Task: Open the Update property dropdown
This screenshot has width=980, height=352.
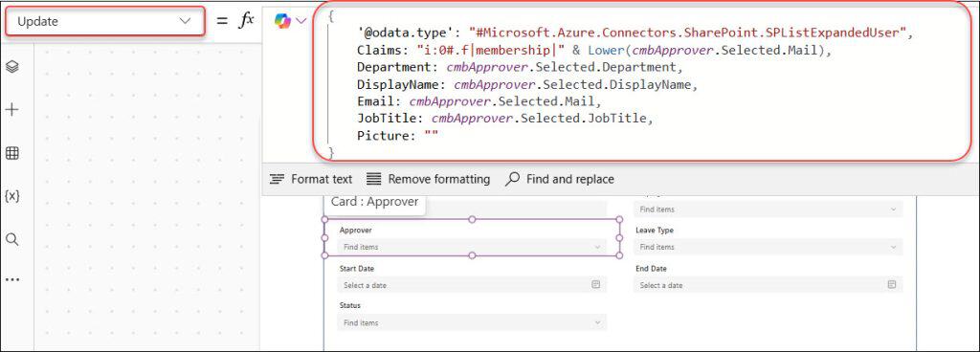Action: point(104,21)
